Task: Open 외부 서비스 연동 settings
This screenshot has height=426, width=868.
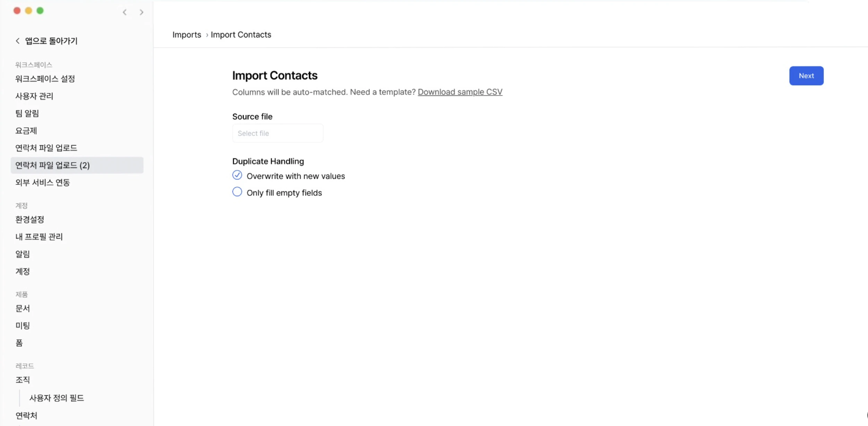Action: click(43, 182)
